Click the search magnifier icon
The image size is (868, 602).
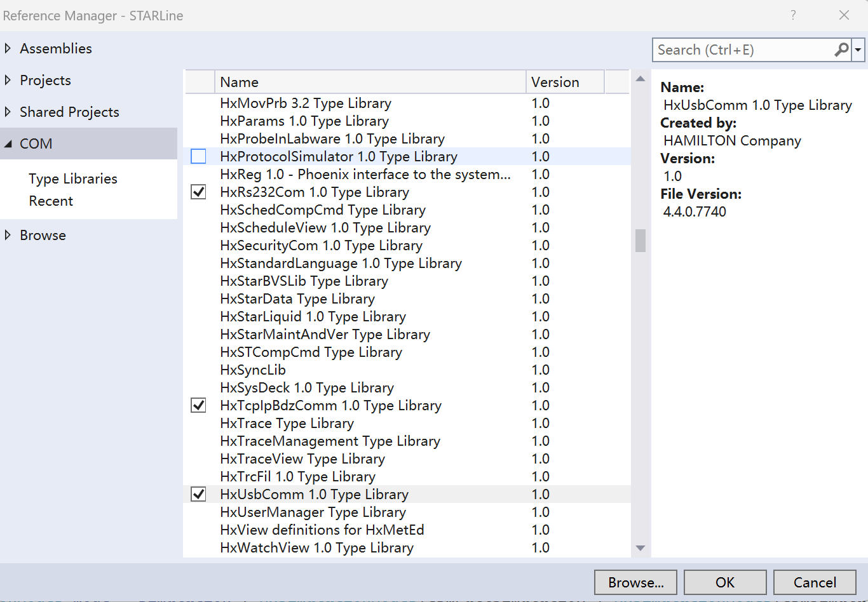click(x=841, y=50)
